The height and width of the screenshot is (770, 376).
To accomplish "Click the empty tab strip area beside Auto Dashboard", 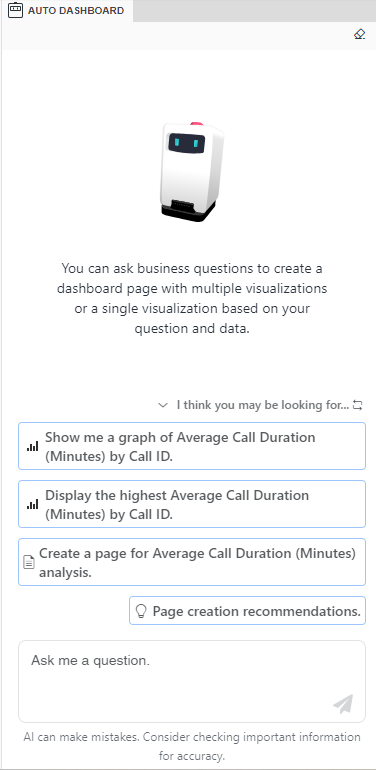I will click(x=254, y=11).
